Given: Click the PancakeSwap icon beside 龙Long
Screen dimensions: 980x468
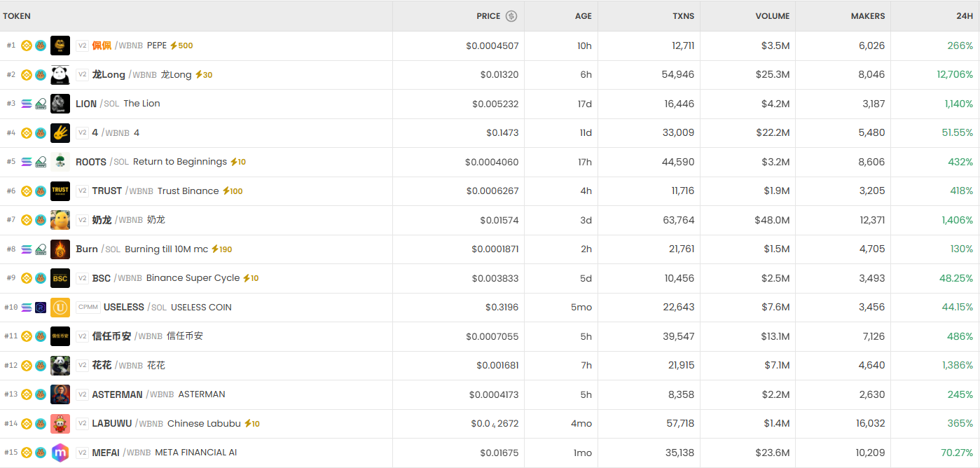Looking at the screenshot, I should click(x=41, y=74).
